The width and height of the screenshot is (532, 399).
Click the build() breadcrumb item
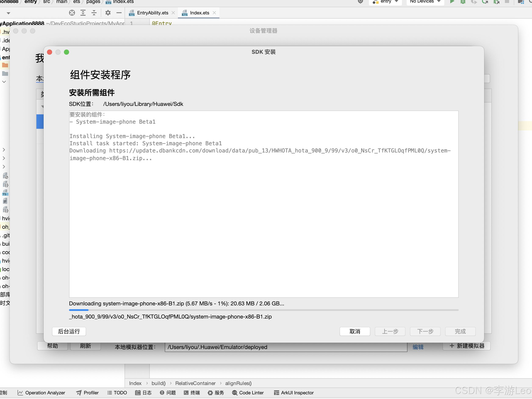(158, 383)
